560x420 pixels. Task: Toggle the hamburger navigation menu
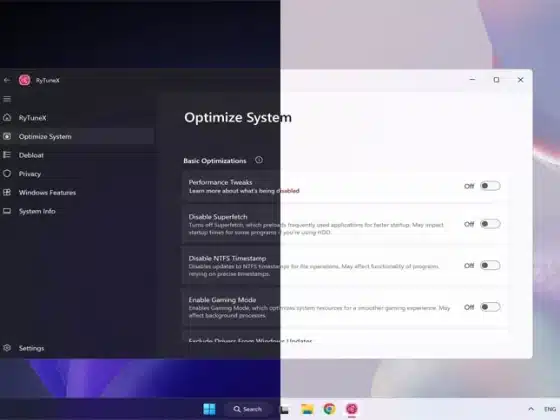(x=7, y=99)
